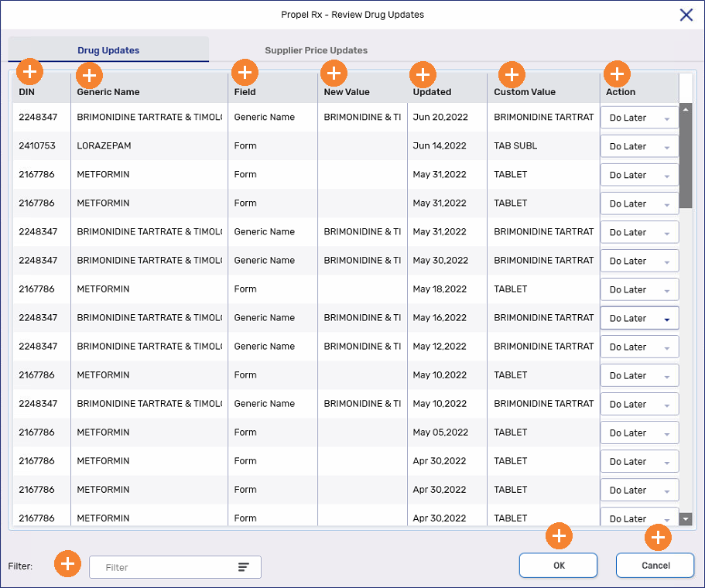705x588 pixels.
Task: Click the Cancel button
Action: 655,566
